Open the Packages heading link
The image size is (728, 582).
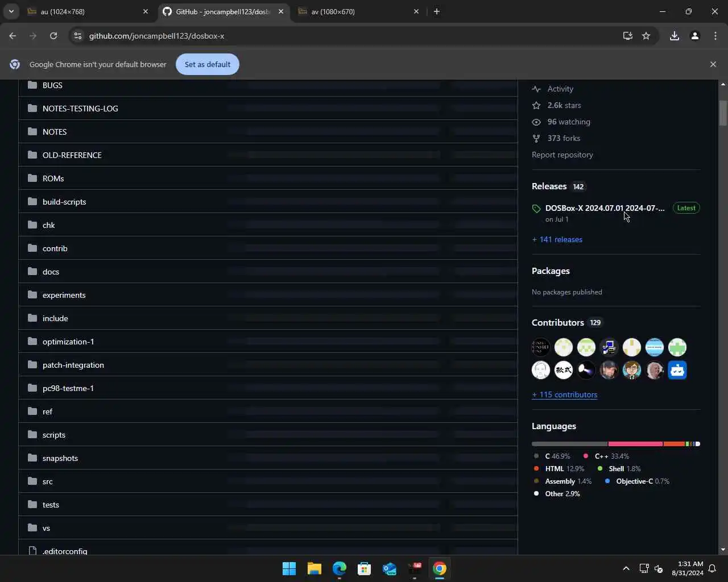pos(551,271)
